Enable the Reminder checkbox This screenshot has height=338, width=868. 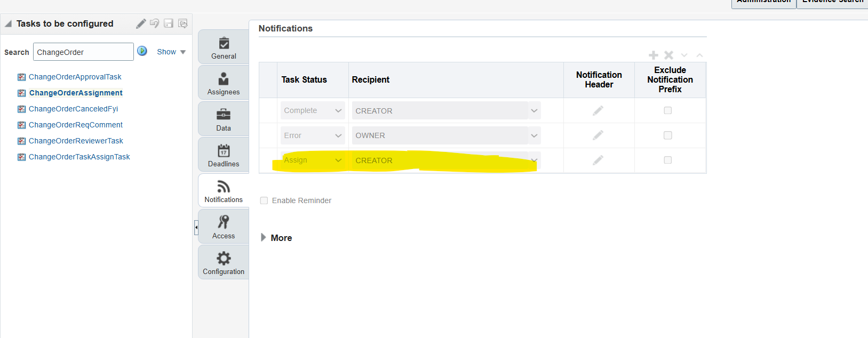click(264, 200)
